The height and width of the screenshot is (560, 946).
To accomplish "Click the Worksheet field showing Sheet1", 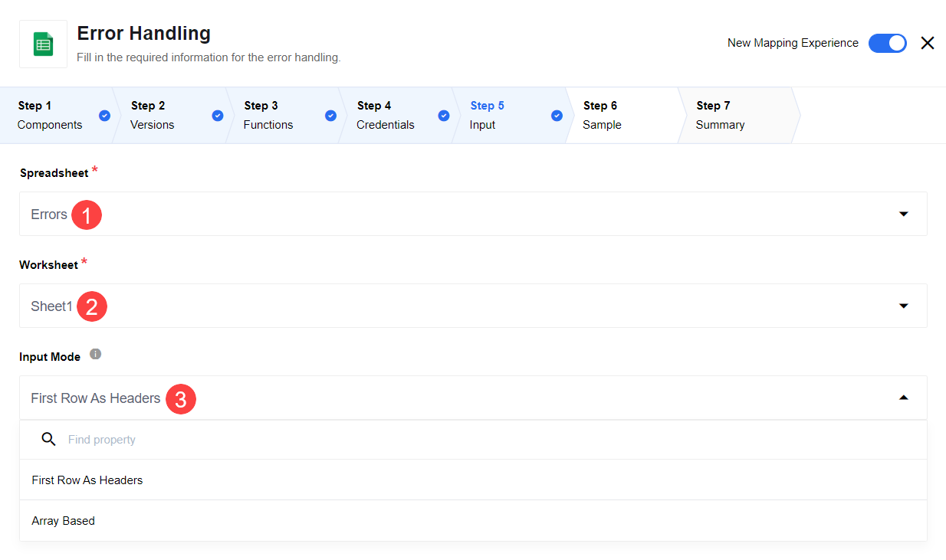I will (x=473, y=306).
